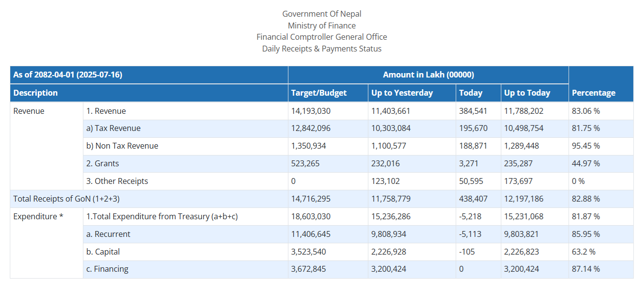Click the Percentage column header
Viewport: 644px width, 284px height.
(593, 93)
